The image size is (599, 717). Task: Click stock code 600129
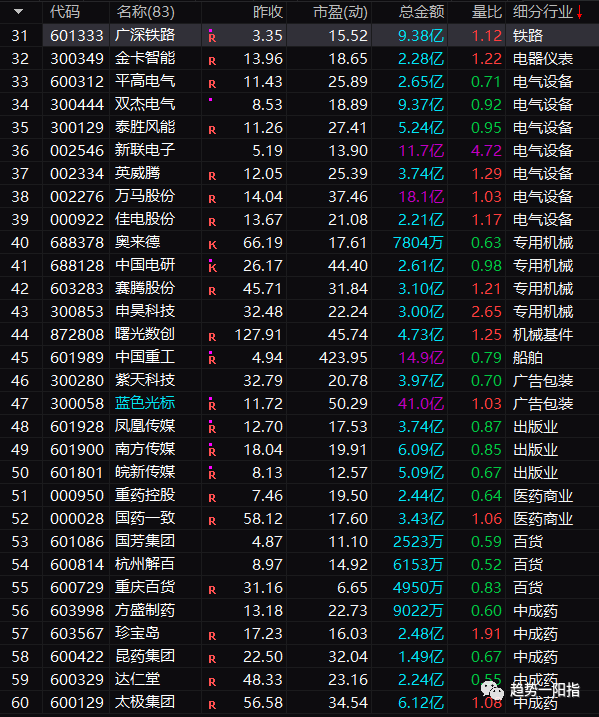pyautogui.click(x=77, y=702)
